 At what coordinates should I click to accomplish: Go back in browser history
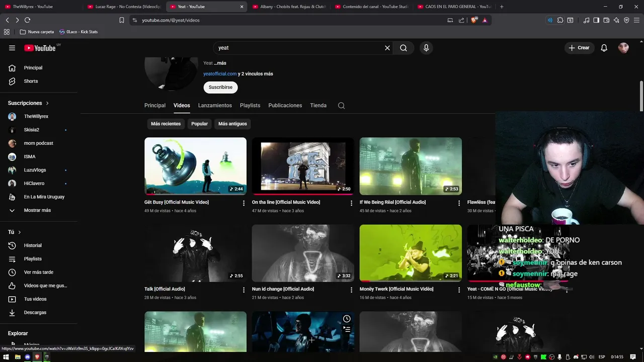7,20
